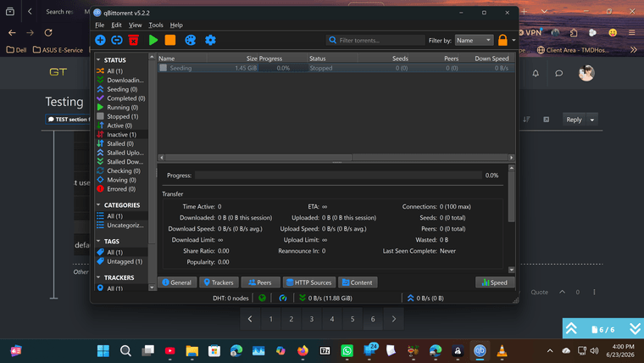Collapse the CATEGORIES section
Image resolution: width=644 pixels, height=363 pixels.
(x=98, y=204)
